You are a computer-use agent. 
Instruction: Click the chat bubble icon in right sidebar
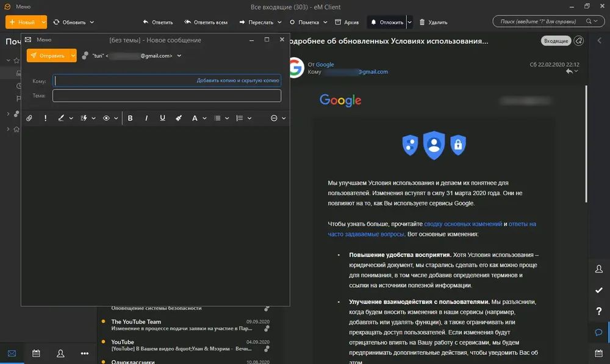[599, 332]
